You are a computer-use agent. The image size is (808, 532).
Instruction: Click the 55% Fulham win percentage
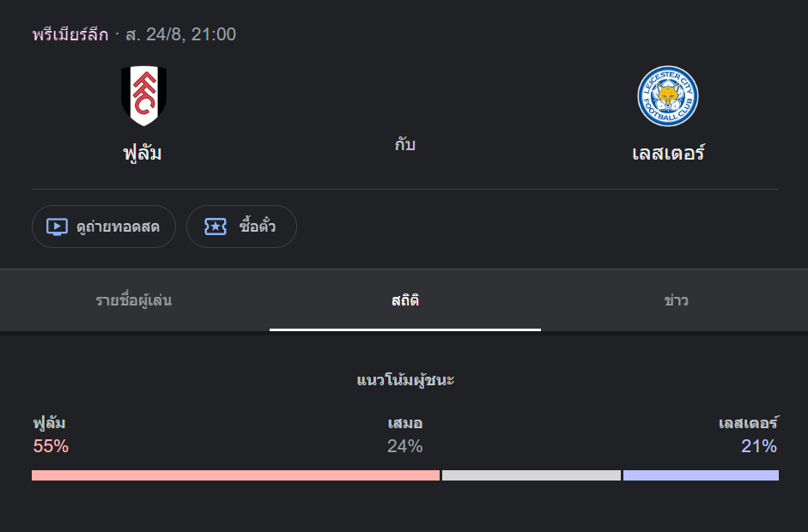pyautogui.click(x=51, y=446)
